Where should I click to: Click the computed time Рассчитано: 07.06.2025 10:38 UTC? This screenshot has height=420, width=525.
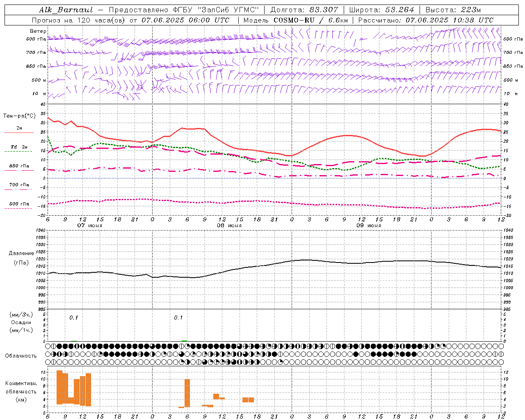coord(426,20)
